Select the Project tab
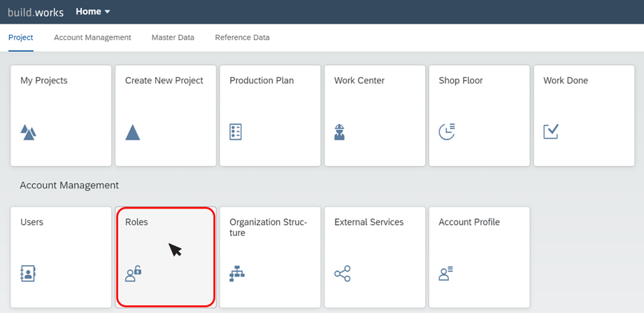This screenshot has height=313, width=644. pyautogui.click(x=20, y=37)
